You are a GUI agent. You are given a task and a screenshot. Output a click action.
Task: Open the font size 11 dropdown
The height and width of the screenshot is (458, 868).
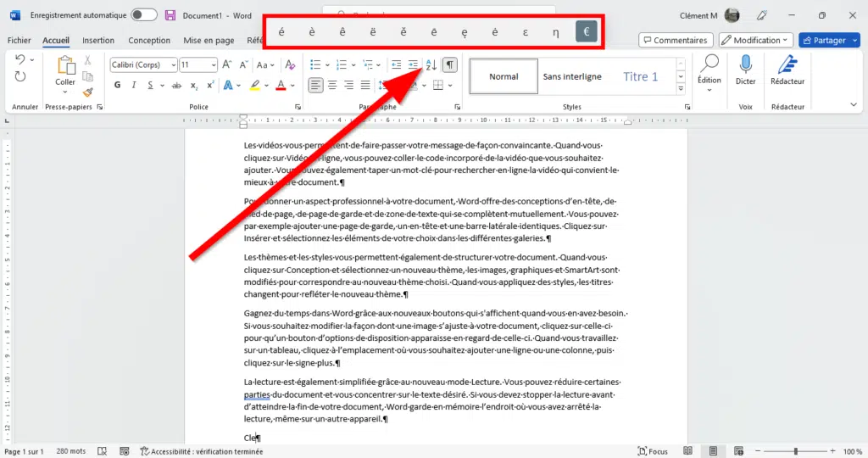[213, 65]
